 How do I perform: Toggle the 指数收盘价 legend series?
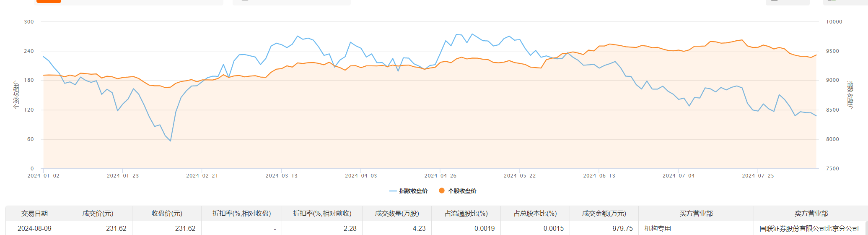click(x=409, y=191)
